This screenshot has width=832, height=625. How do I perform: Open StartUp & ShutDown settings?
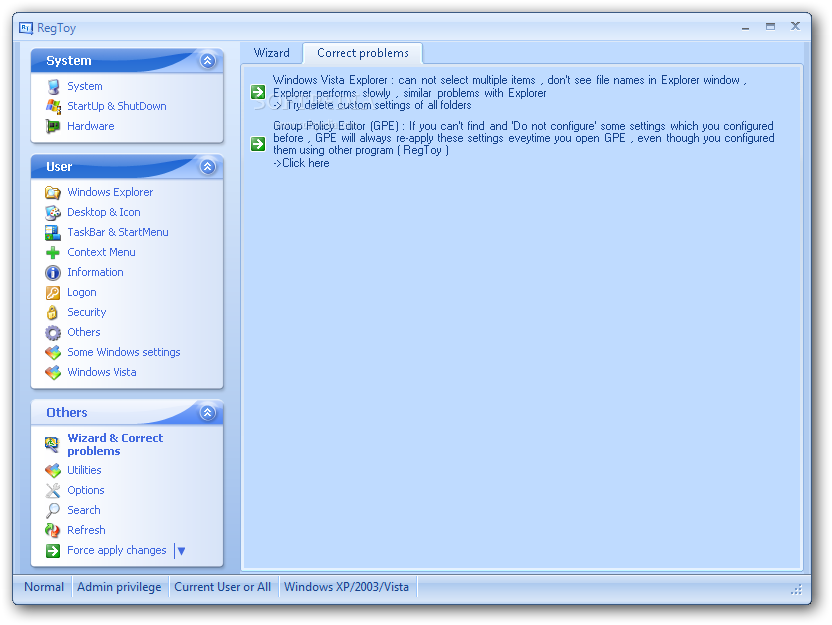[x=117, y=106]
